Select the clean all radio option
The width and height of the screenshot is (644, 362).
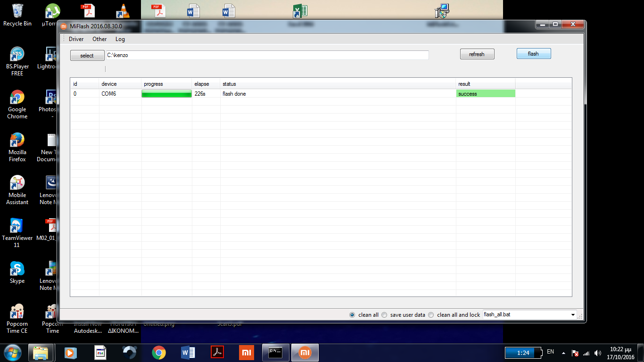pyautogui.click(x=352, y=315)
